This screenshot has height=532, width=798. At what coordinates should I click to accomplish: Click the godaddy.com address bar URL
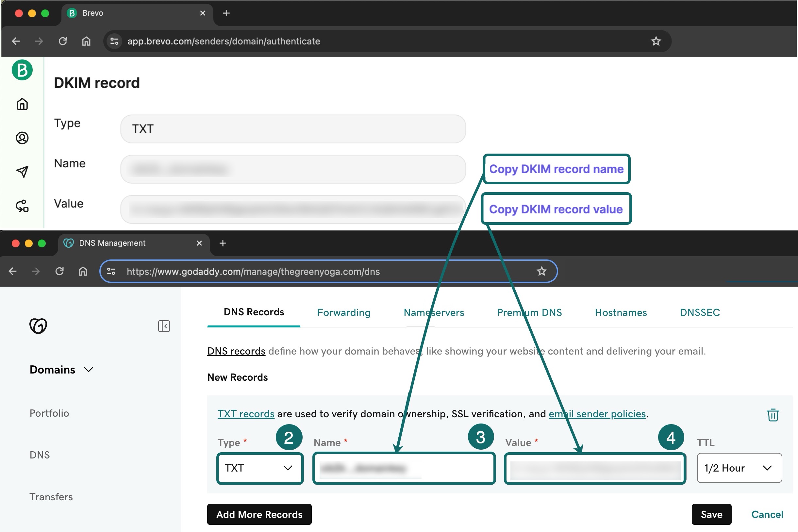253,272
